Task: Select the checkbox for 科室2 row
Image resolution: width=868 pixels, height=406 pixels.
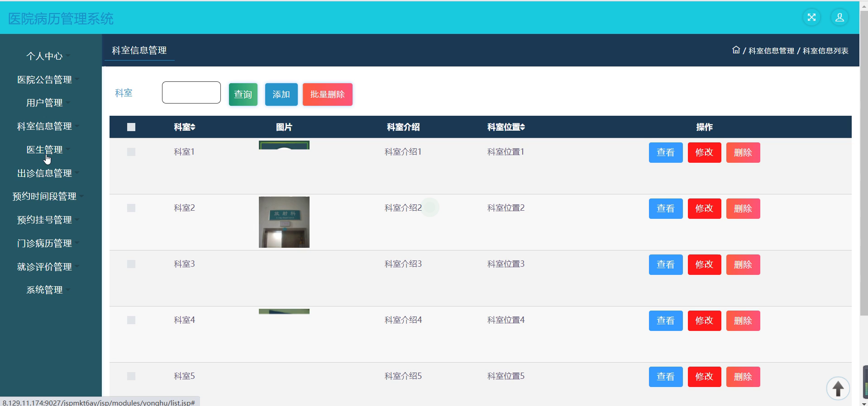Action: [x=131, y=208]
